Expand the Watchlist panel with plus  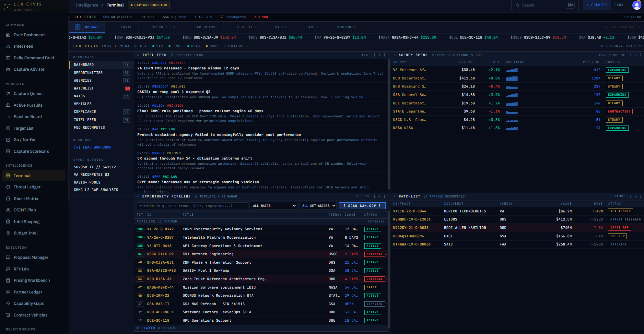pos(636,197)
